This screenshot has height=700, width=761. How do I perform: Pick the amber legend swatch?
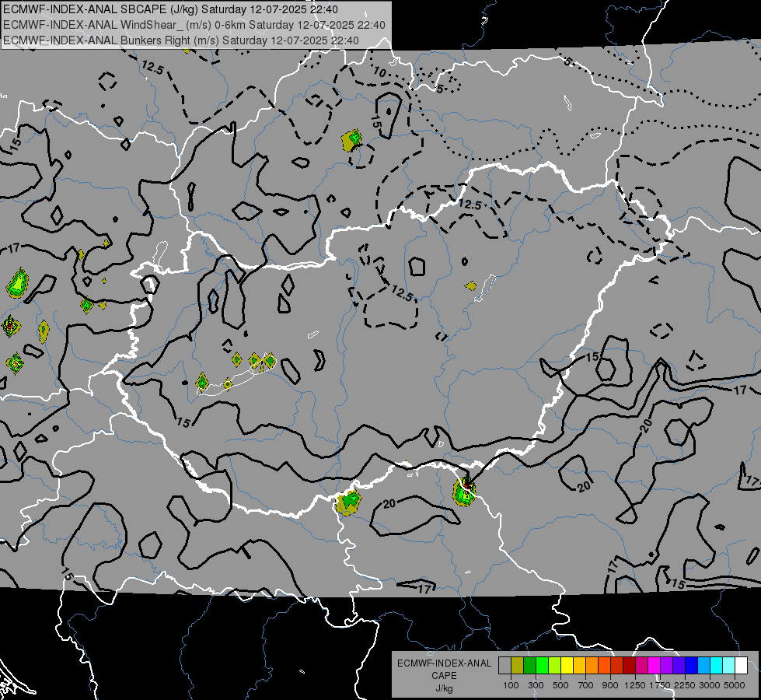point(579,666)
